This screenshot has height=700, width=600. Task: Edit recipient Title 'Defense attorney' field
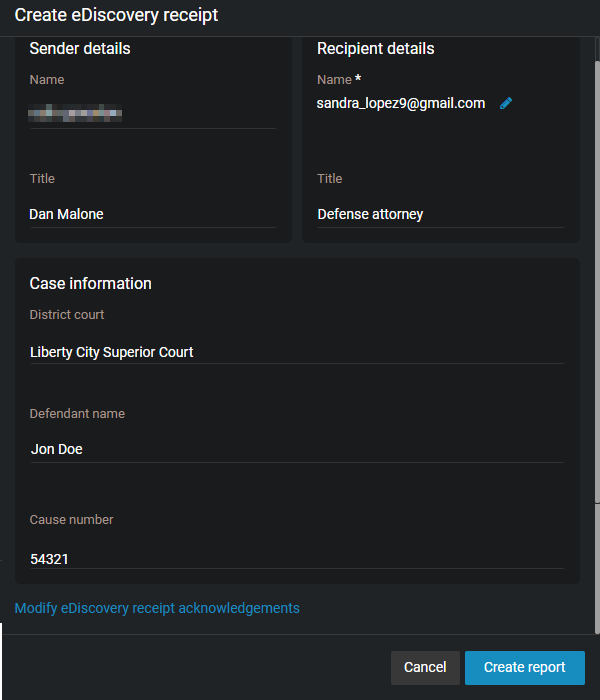[441, 214]
